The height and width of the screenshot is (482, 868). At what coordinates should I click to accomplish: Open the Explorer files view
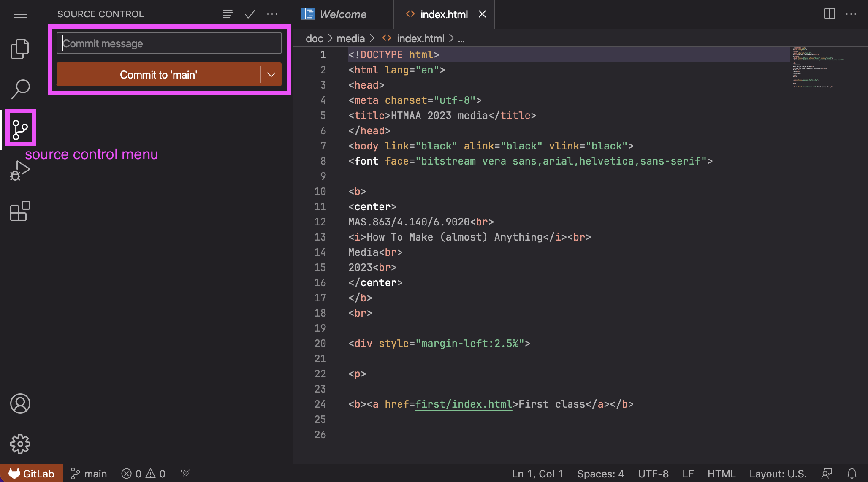[x=20, y=49]
